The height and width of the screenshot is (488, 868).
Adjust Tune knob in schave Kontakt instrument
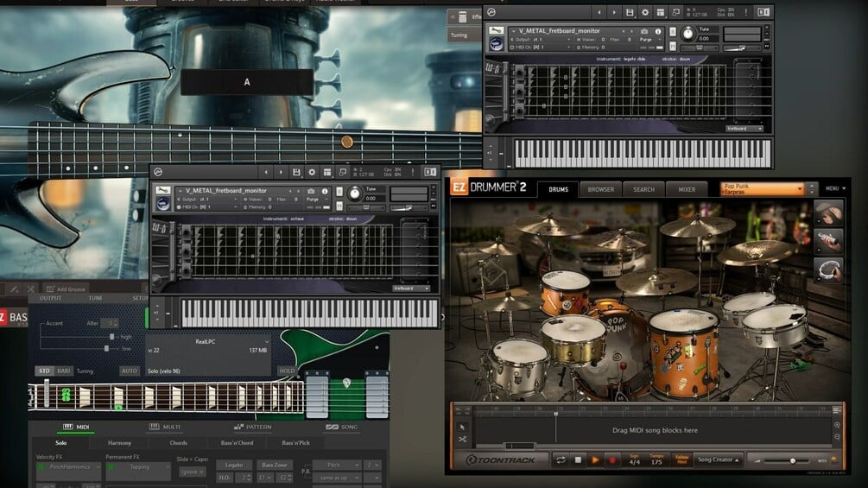pyautogui.click(x=354, y=193)
